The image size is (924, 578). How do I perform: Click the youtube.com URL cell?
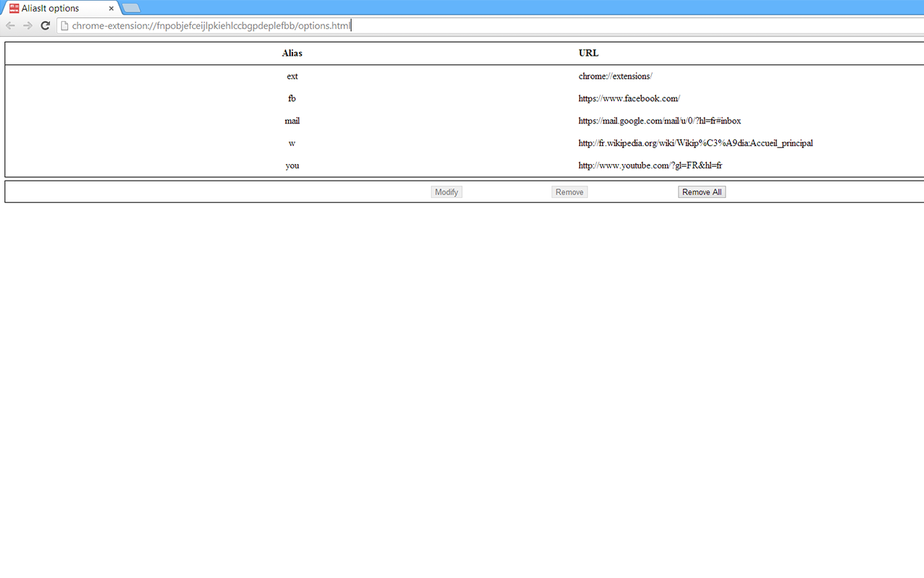[650, 165]
